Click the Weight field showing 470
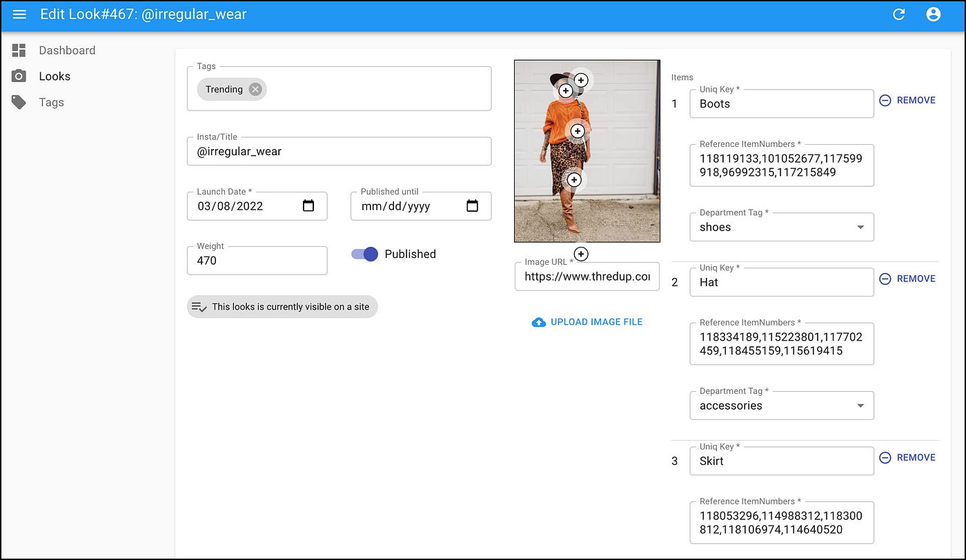Image resolution: width=966 pixels, height=560 pixels. tap(257, 261)
